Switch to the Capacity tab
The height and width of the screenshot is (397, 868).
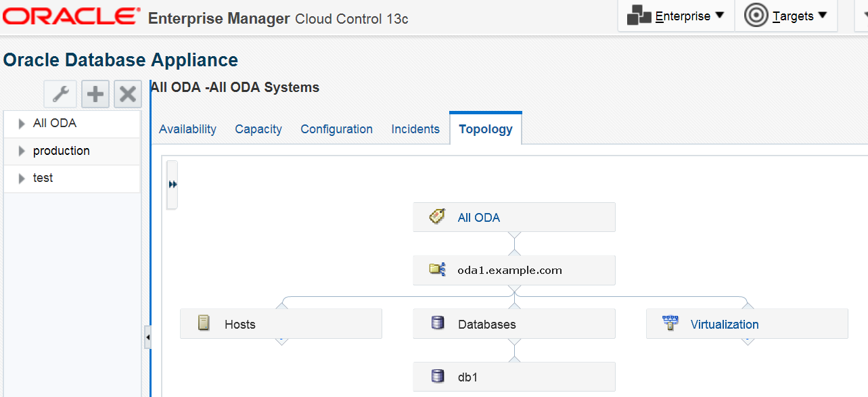(258, 129)
